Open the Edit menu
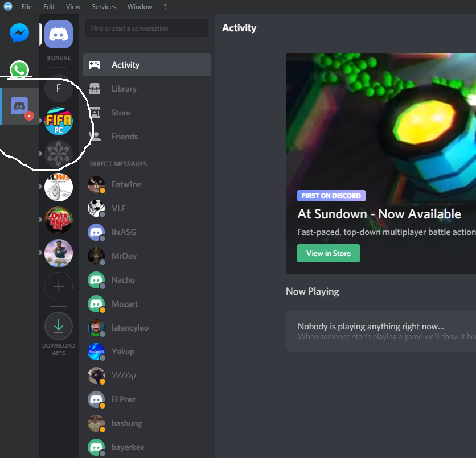This screenshot has width=476, height=458. tap(49, 6)
